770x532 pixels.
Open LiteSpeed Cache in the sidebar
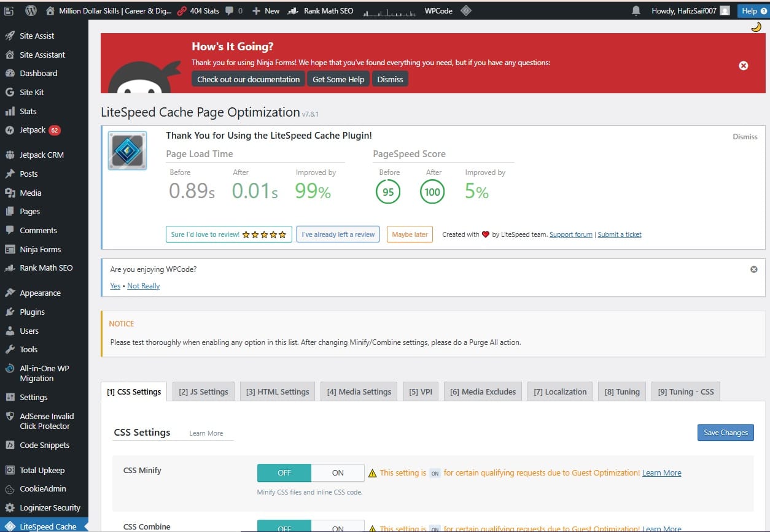(x=44, y=526)
